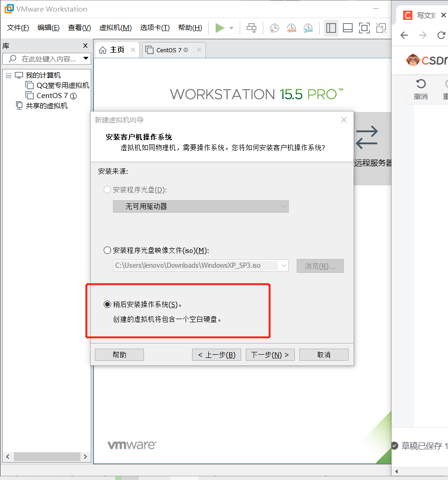Click the 撤消 undo icon in CSDN editor

tap(421, 84)
